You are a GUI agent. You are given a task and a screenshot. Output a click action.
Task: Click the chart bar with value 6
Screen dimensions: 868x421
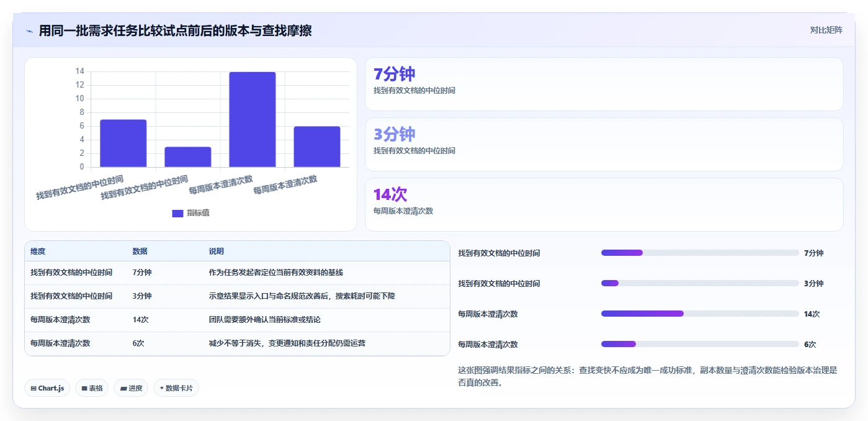tap(317, 147)
